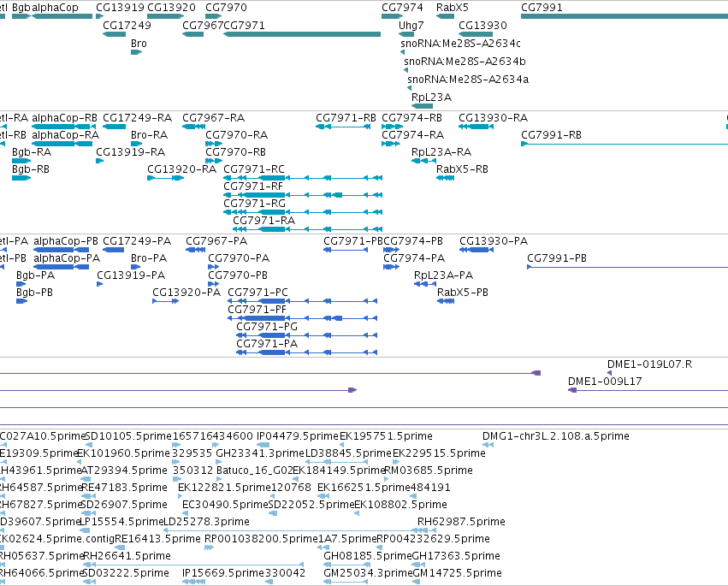Select the RabX5-RB transcript label
The width and height of the screenshot is (728, 586).
[x=463, y=169]
